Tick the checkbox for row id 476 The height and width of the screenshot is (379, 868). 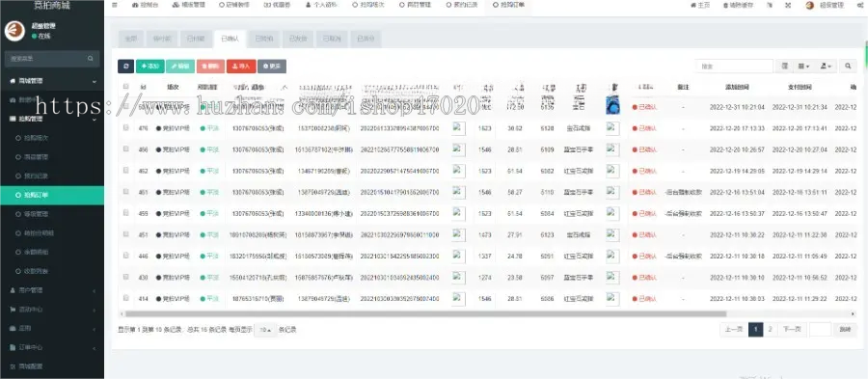(x=126, y=127)
